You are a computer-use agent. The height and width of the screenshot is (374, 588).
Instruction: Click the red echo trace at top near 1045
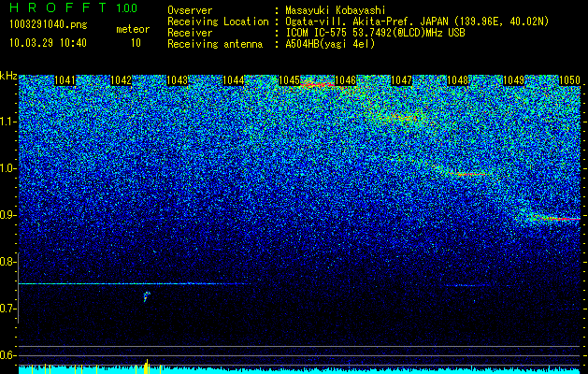click(317, 85)
